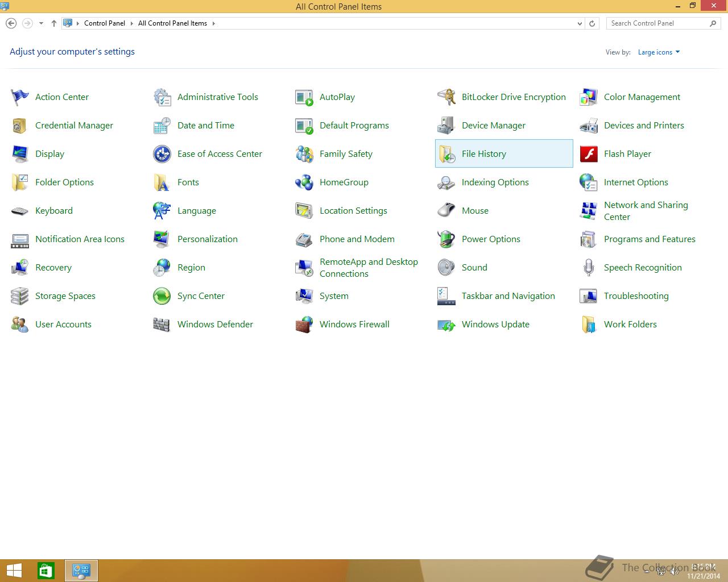Open the Recovery link
Viewport: 728px width, 582px height.
pos(53,268)
